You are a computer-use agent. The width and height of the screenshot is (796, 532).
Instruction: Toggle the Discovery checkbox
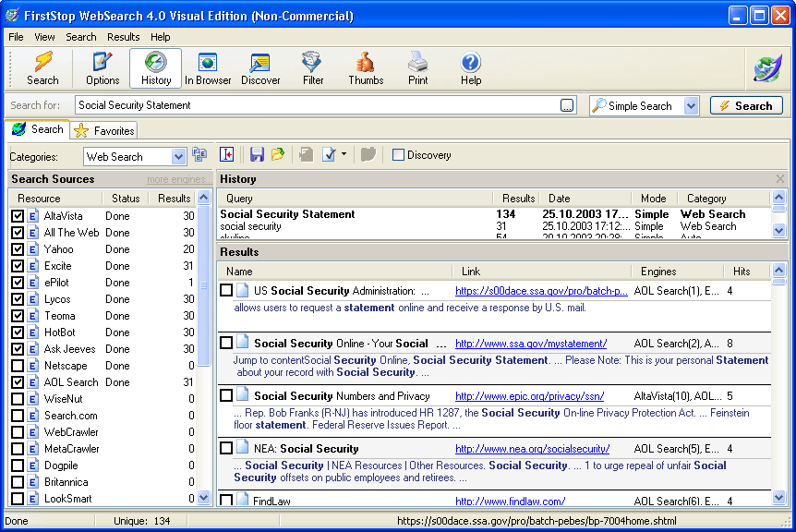(399, 155)
